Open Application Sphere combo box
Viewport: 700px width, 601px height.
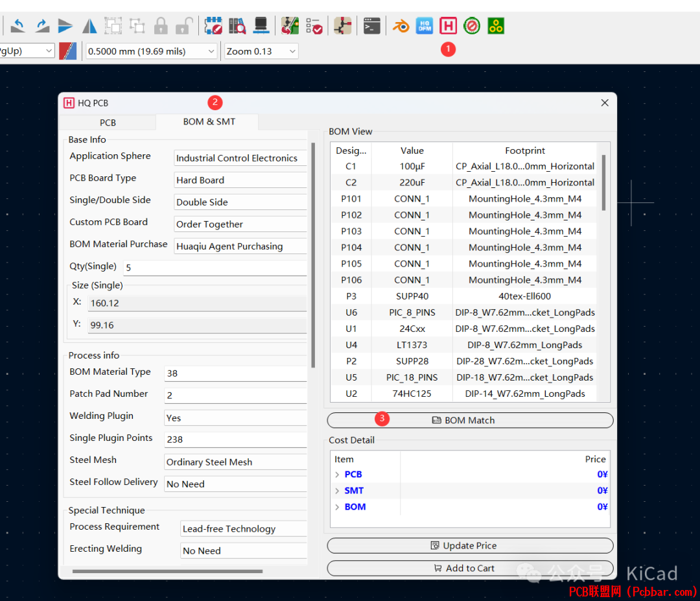[240, 158]
